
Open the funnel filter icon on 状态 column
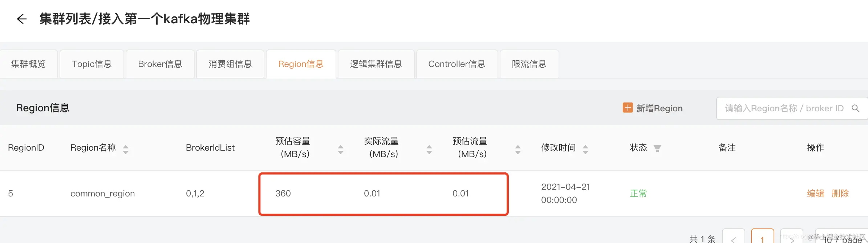(657, 148)
